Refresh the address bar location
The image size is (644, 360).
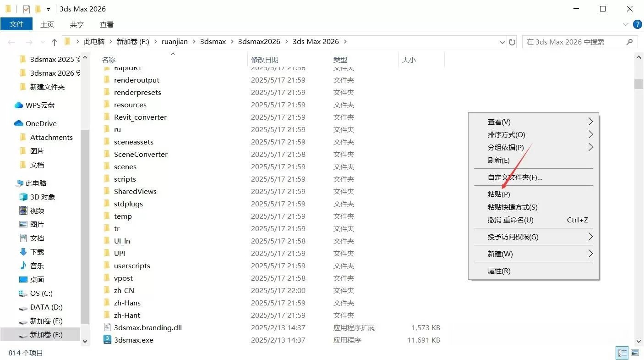tap(512, 42)
